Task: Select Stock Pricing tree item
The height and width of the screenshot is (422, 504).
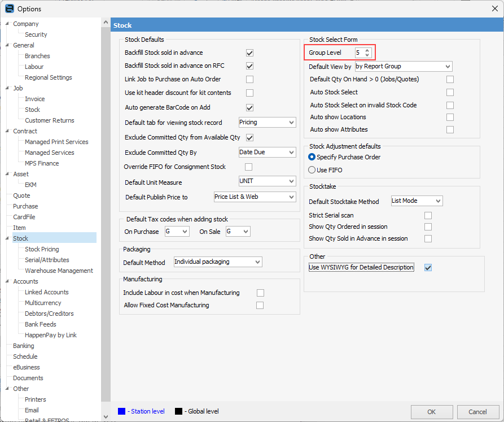Action: point(42,249)
